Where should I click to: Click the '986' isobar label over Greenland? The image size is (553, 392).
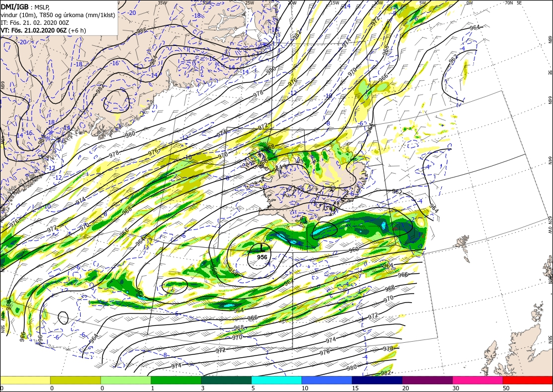142,30
